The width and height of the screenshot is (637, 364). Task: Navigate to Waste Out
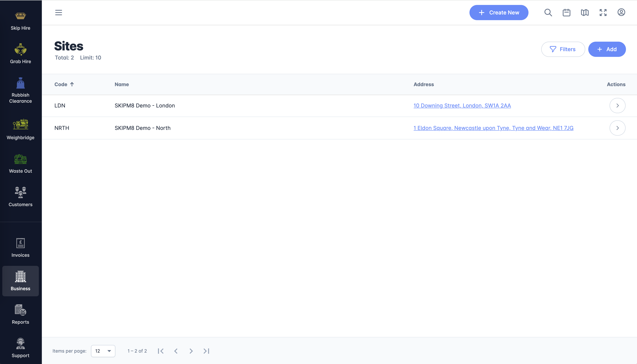[21, 164]
